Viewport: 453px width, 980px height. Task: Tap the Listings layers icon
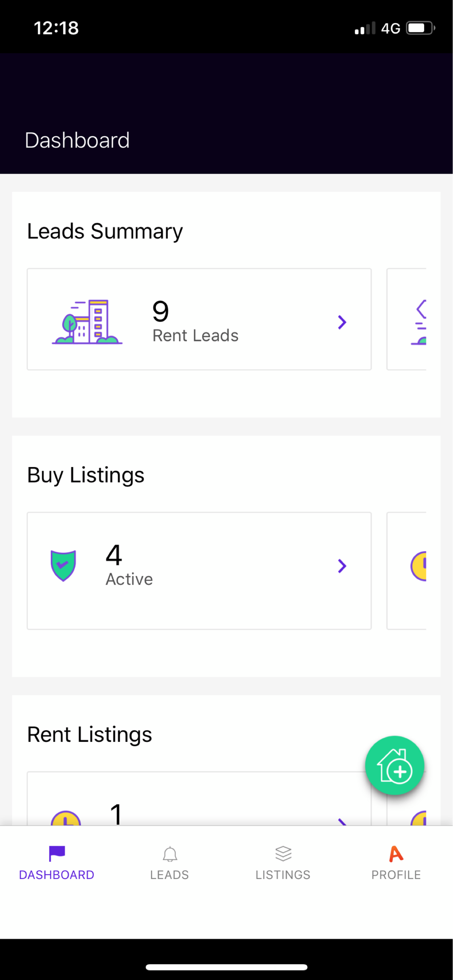[x=283, y=854]
